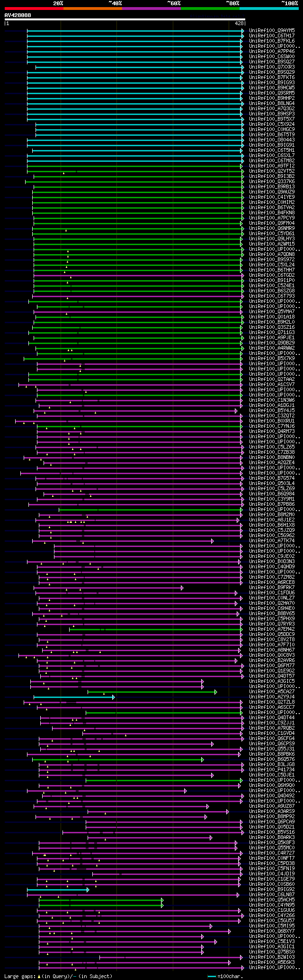This screenshot has width=303, height=980.
Task: Open the UniRef100_Q5VMA7 hit
Action: click(272, 311)
